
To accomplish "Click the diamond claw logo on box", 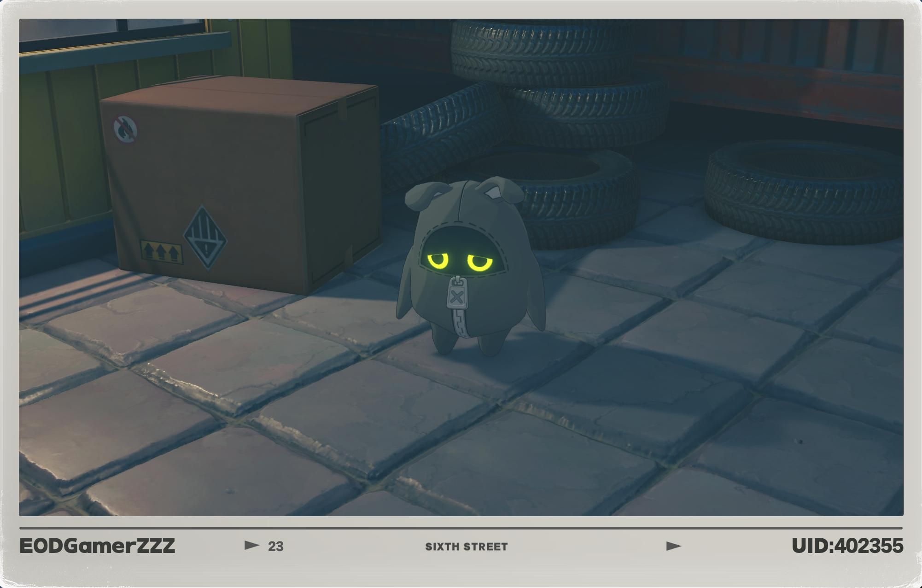I will (205, 238).
